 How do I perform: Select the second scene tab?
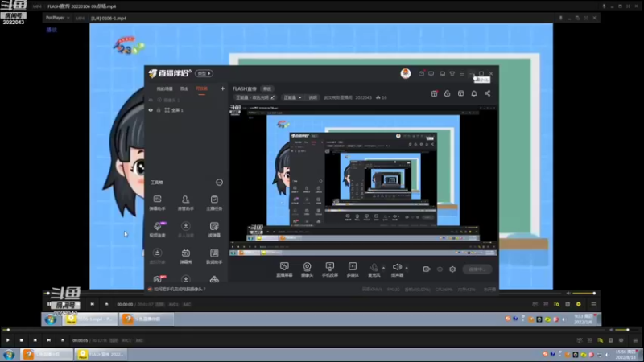[184, 88]
